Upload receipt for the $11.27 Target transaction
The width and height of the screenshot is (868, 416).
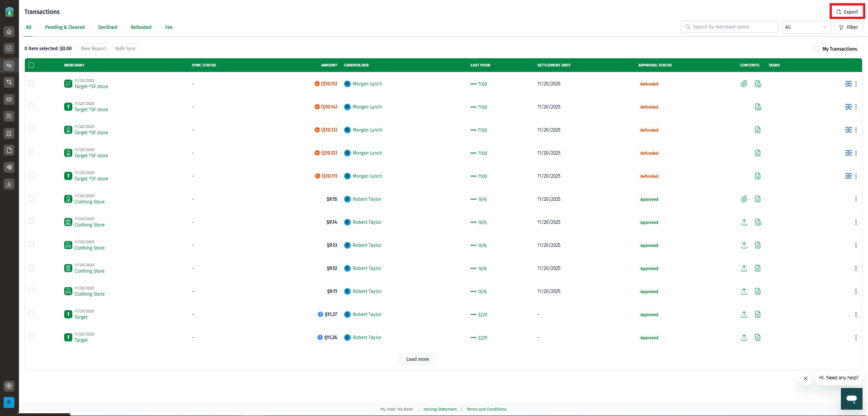point(744,314)
